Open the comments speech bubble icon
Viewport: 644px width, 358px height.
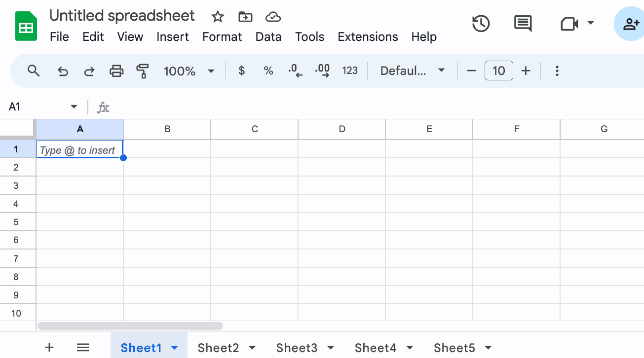[x=523, y=24]
